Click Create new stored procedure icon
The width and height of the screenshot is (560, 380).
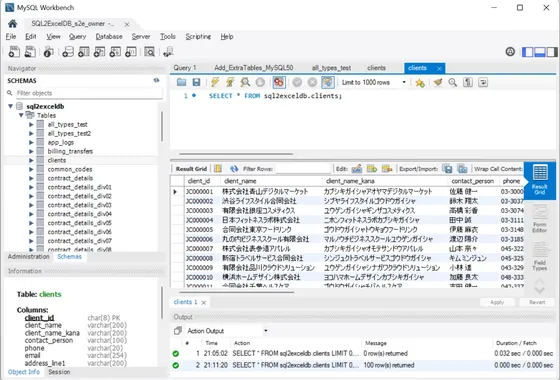point(115,52)
